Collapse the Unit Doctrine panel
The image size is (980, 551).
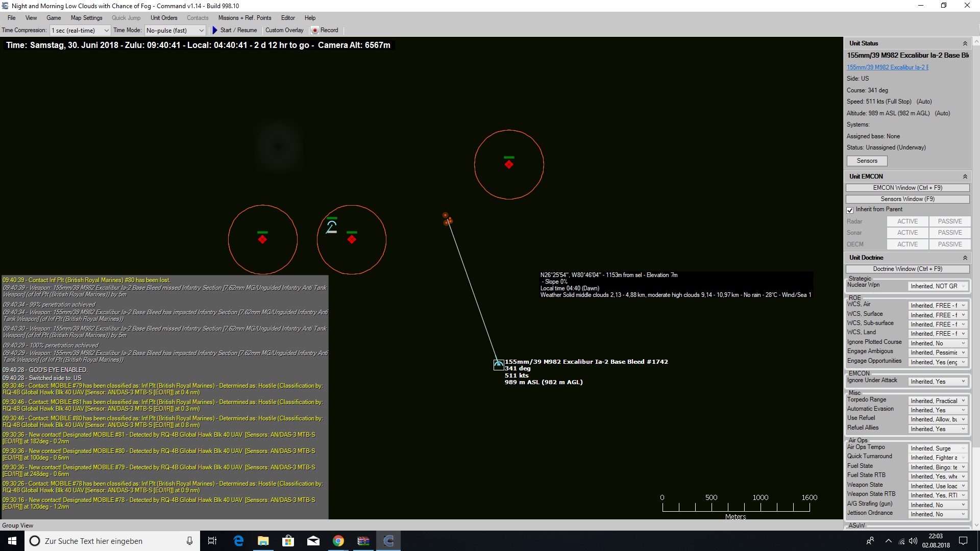965,258
